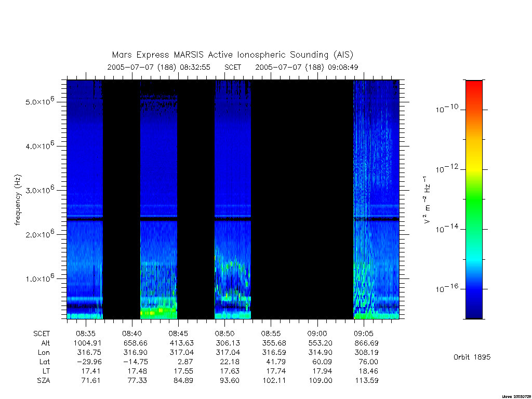Click the latitude value '22.18'
Viewport: 532px width, 399px height.
pyautogui.click(x=230, y=362)
